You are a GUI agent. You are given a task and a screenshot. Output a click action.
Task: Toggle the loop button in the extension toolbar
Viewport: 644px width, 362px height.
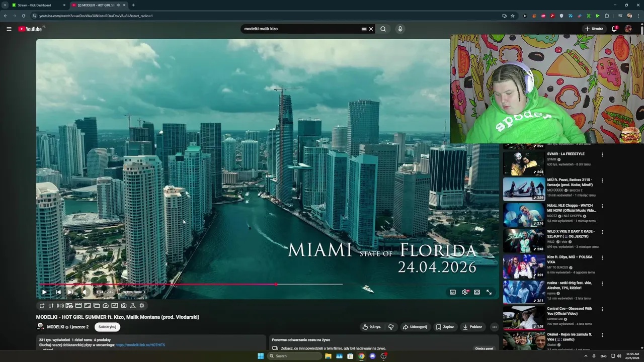[42, 306]
